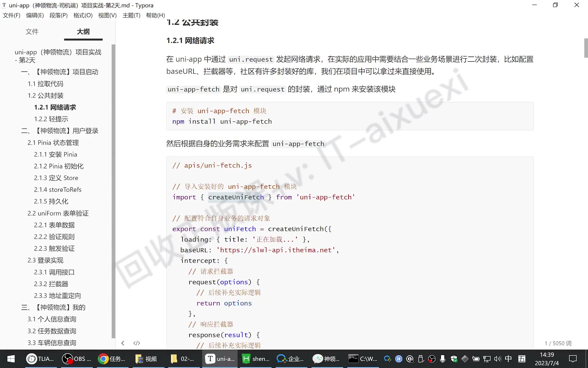Image resolution: width=588 pixels, height=368 pixels.
Task: Go to 3.1 个人信息查询 outline entry
Action: (52, 319)
